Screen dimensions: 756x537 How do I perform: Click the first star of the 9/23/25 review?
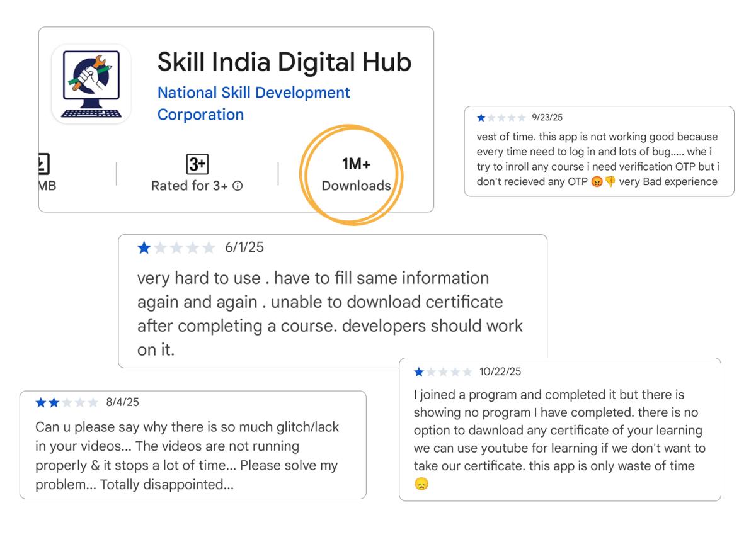[x=481, y=118]
